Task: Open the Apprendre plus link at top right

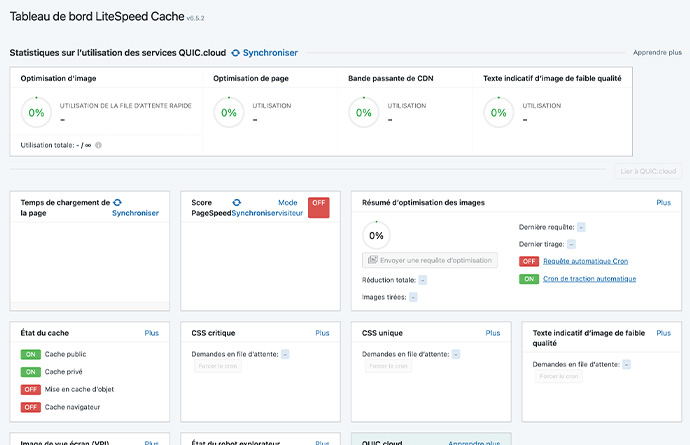Action: click(x=657, y=53)
